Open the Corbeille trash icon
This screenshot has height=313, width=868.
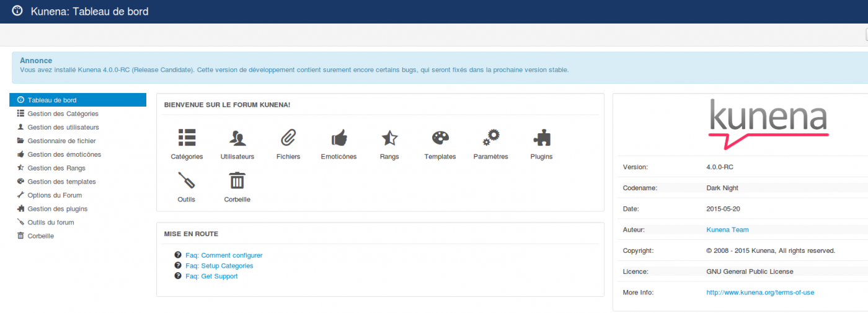point(237,180)
